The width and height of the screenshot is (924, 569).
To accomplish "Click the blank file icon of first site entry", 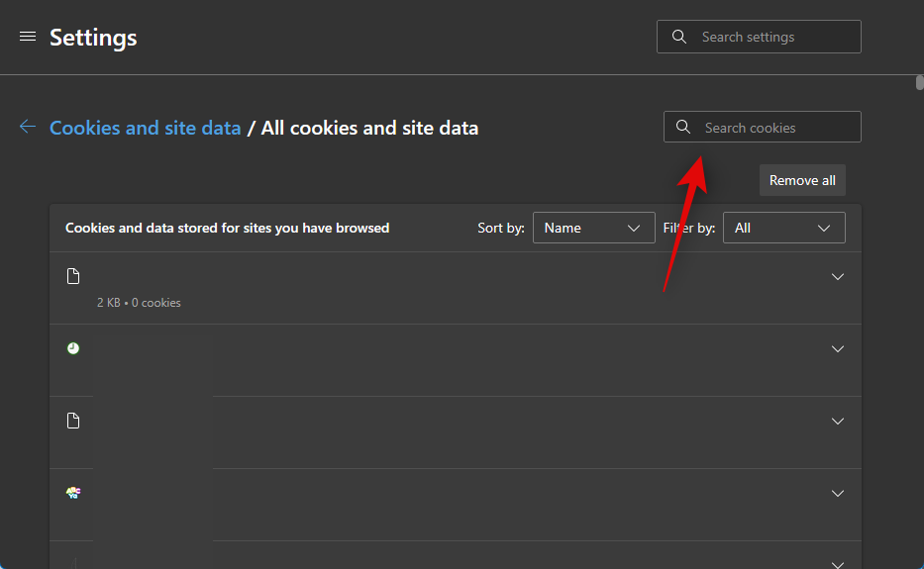I will pyautogui.click(x=73, y=276).
